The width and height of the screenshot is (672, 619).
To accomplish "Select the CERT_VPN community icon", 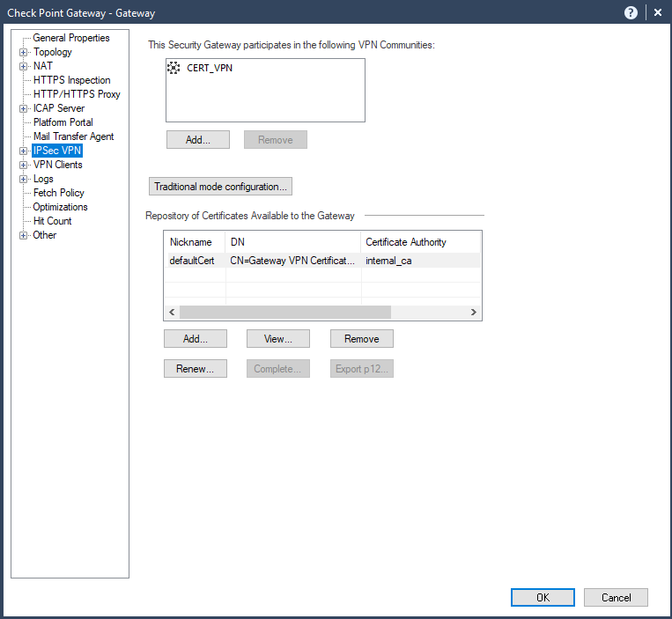I will click(x=174, y=68).
